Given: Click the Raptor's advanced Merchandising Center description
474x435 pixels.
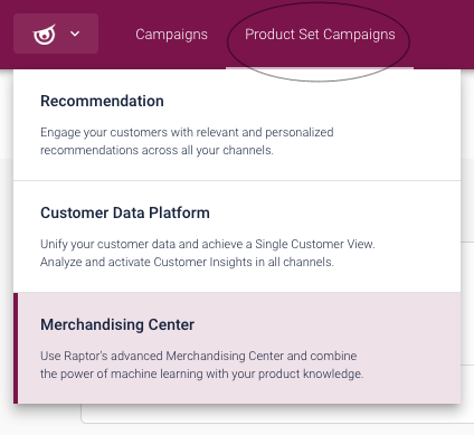Looking at the screenshot, I should [202, 365].
